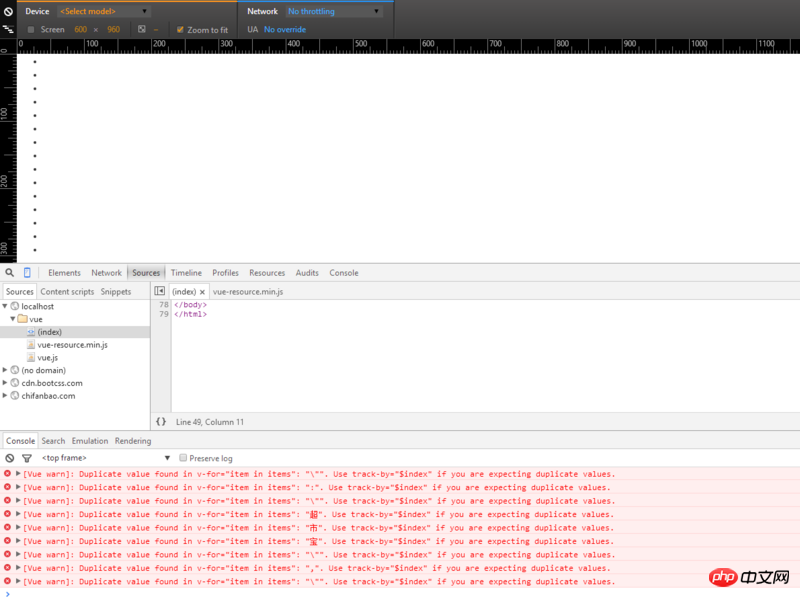Image resolution: width=800 pixels, height=597 pixels.
Task: Click the vue.js file icon
Action: click(31, 357)
